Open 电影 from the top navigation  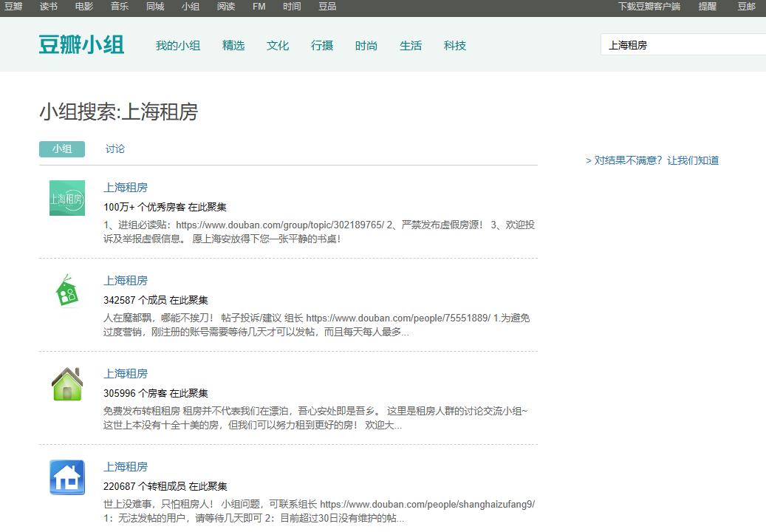pyautogui.click(x=83, y=7)
